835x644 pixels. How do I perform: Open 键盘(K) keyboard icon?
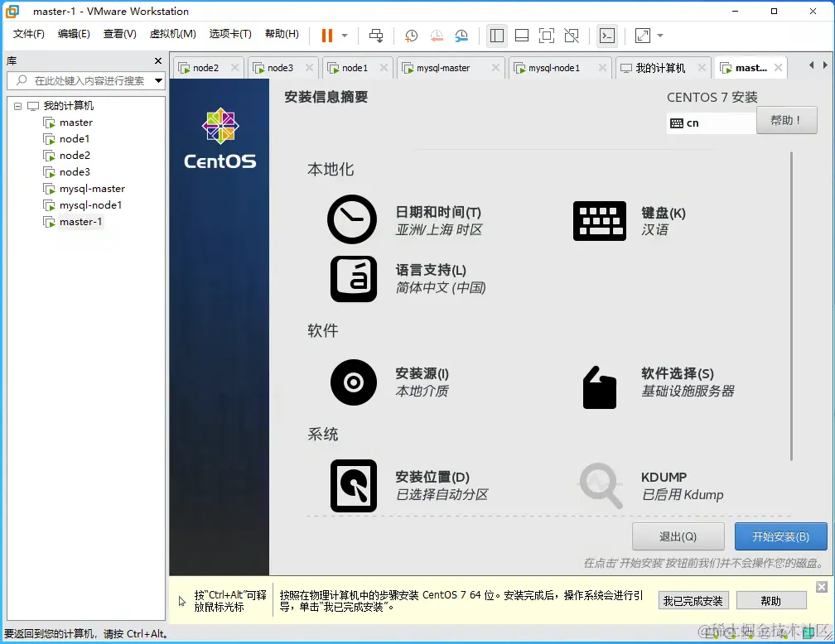[600, 221]
